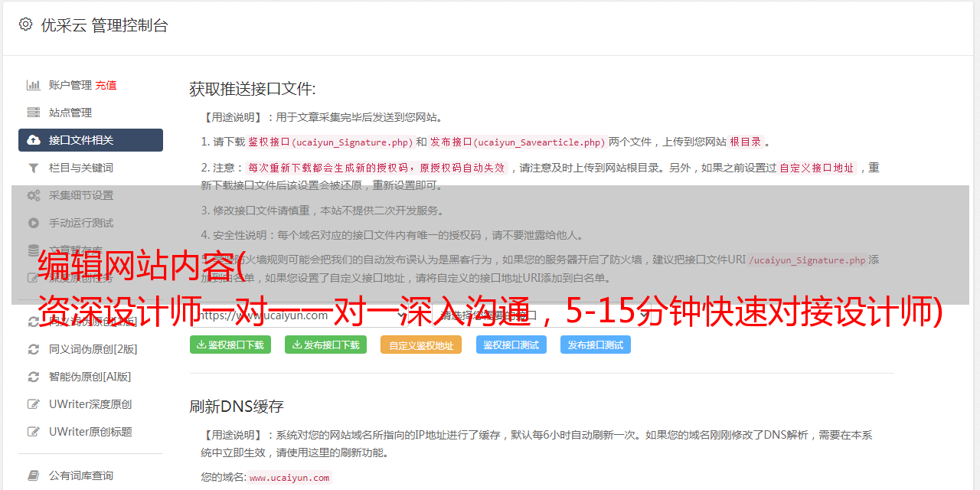Open the UWriter原创标题 sidebar item
This screenshot has width=980, height=490.
pos(90,432)
